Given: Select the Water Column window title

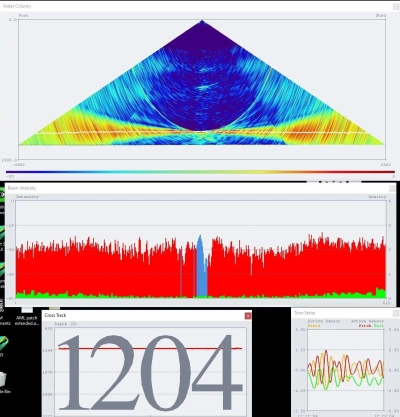Looking at the screenshot, I should click(x=17, y=6).
